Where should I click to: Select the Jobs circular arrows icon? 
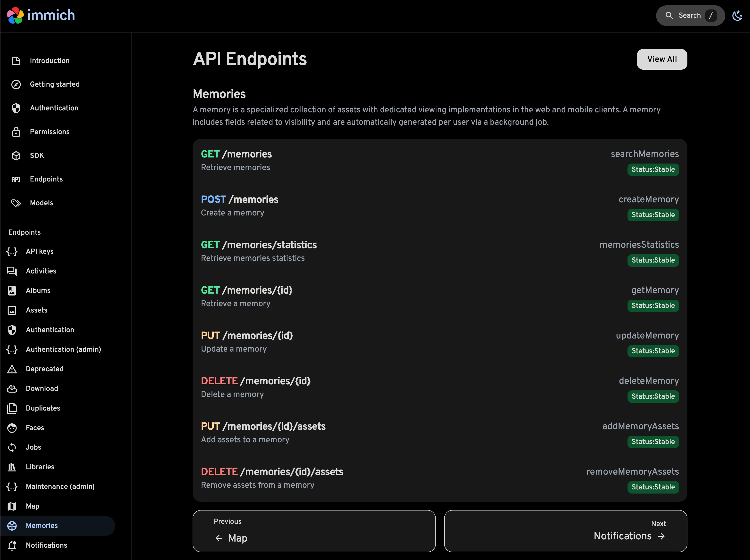12,447
